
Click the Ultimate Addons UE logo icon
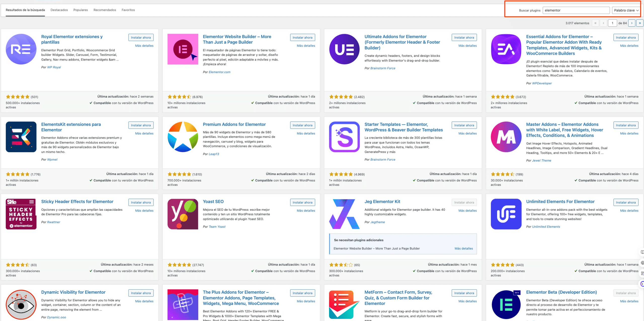tap(344, 49)
